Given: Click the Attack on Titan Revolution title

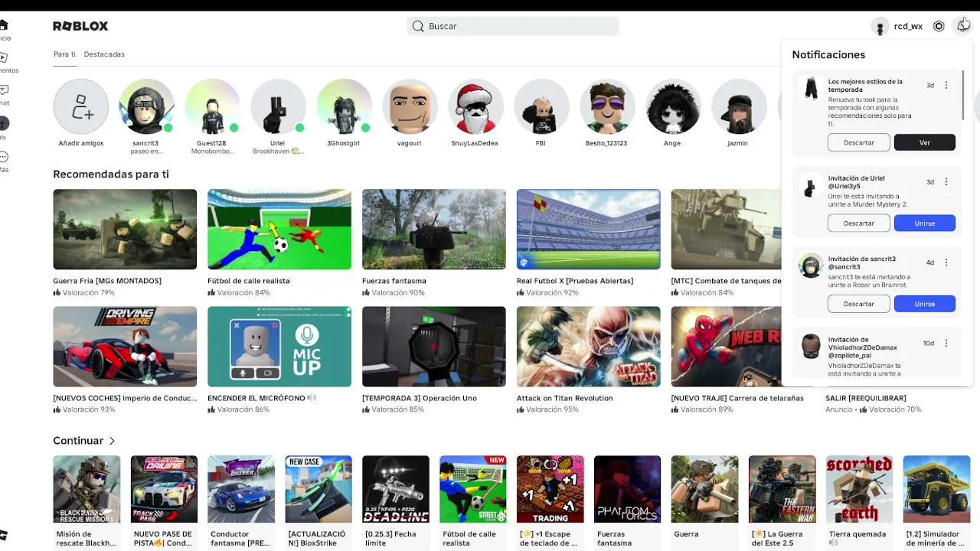Looking at the screenshot, I should tap(565, 398).
